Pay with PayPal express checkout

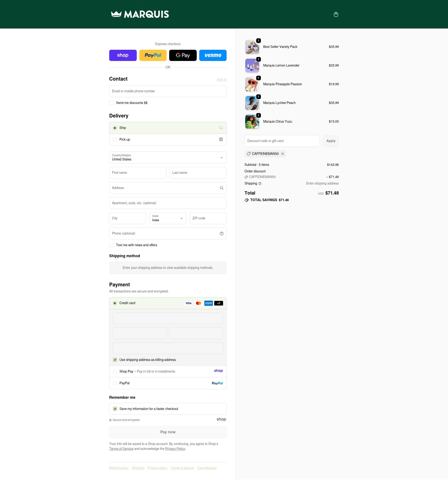coord(153,55)
